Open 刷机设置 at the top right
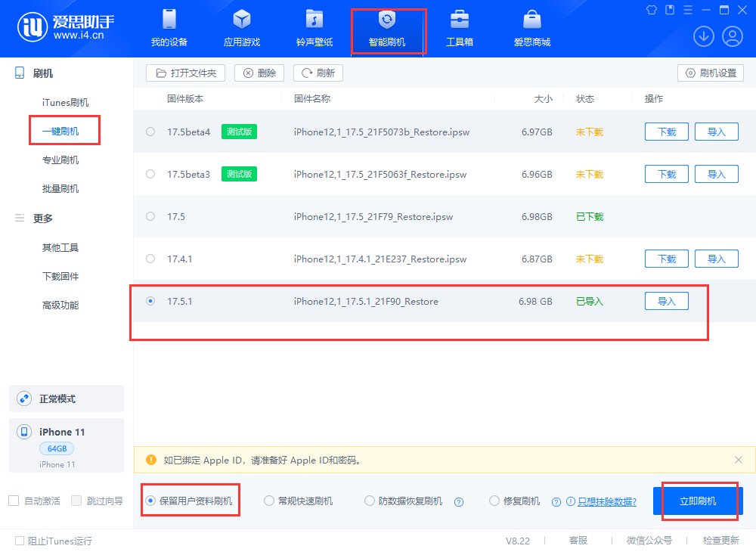 711,73
